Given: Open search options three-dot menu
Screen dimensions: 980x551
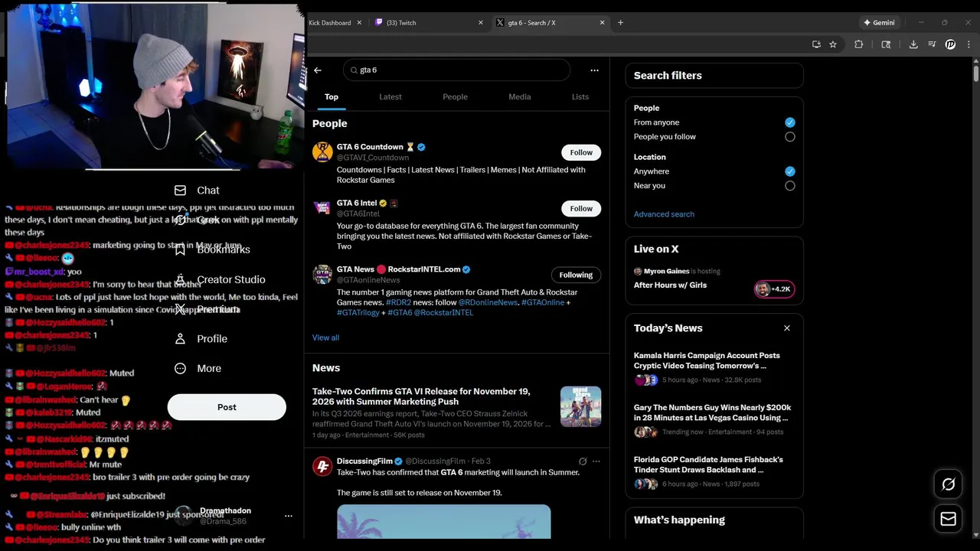Looking at the screenshot, I should tap(594, 70).
